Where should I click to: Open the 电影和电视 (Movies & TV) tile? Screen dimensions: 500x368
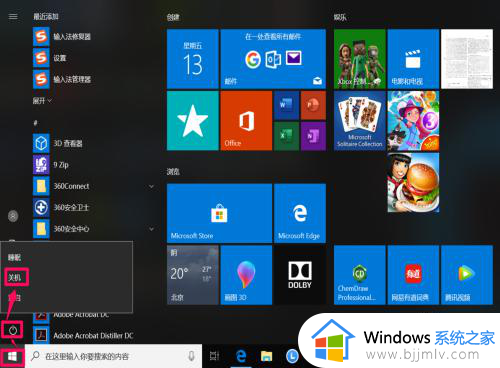tap(413, 59)
